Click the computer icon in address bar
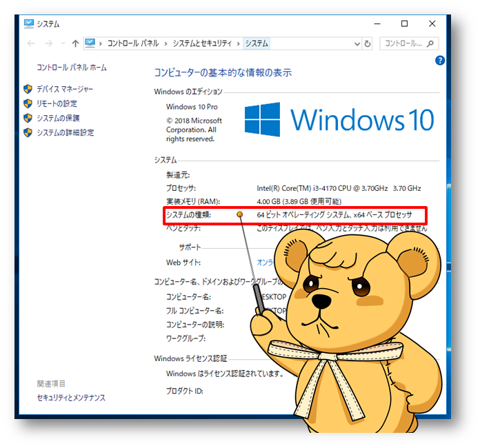Screen dimensions: 480x448 point(90,43)
